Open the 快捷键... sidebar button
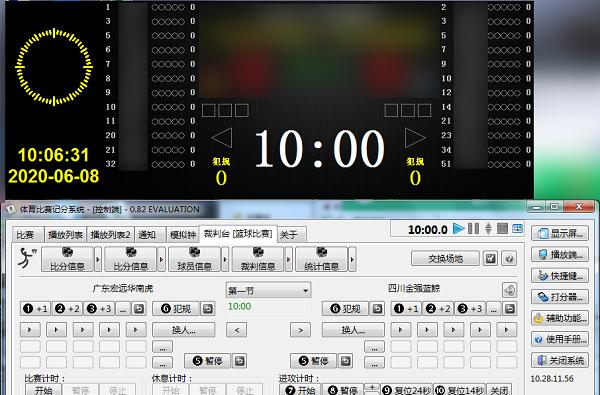Image resolution: width=600 pixels, height=395 pixels. (x=560, y=276)
